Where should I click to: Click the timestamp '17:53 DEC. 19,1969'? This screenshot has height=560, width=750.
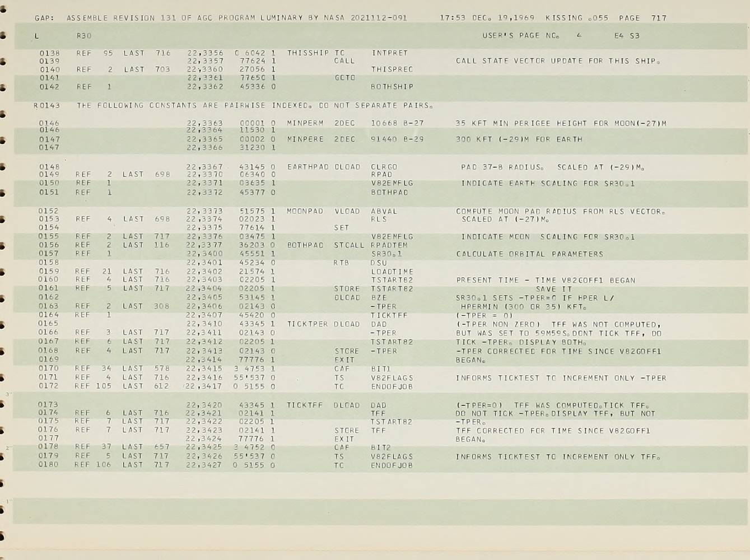tap(487, 18)
